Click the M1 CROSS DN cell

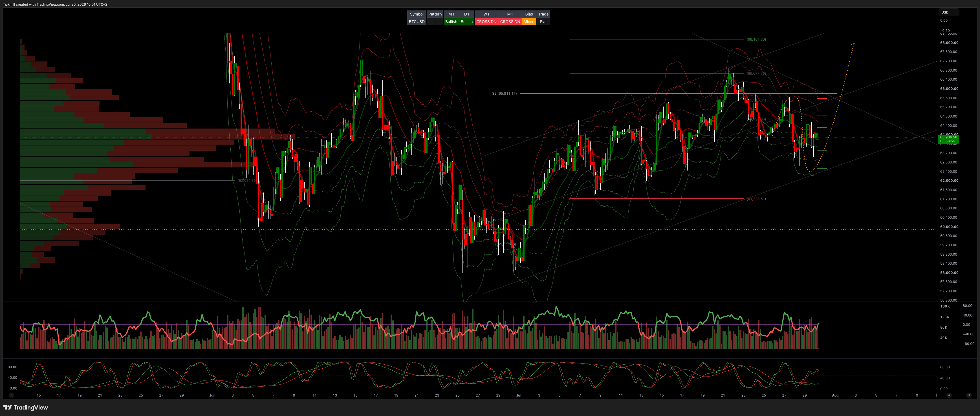tap(510, 22)
